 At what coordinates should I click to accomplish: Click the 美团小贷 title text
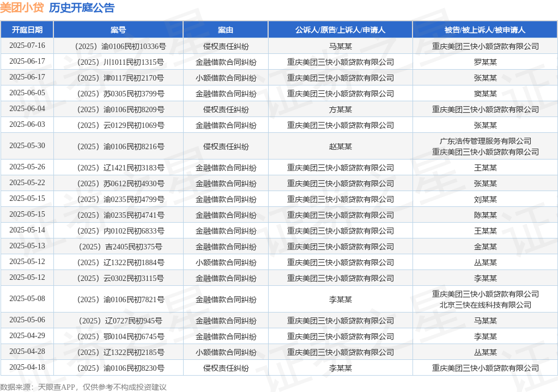pyautogui.click(x=22, y=8)
